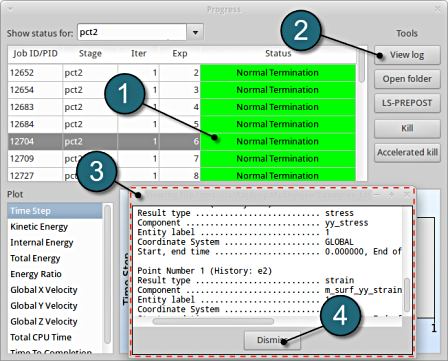
Task: Select Energy Ratio in the Plot list
Action: coord(55,274)
